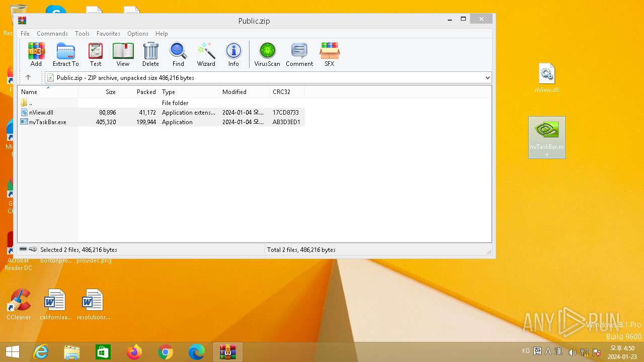Click the Add toolbar icon

pos(36,54)
